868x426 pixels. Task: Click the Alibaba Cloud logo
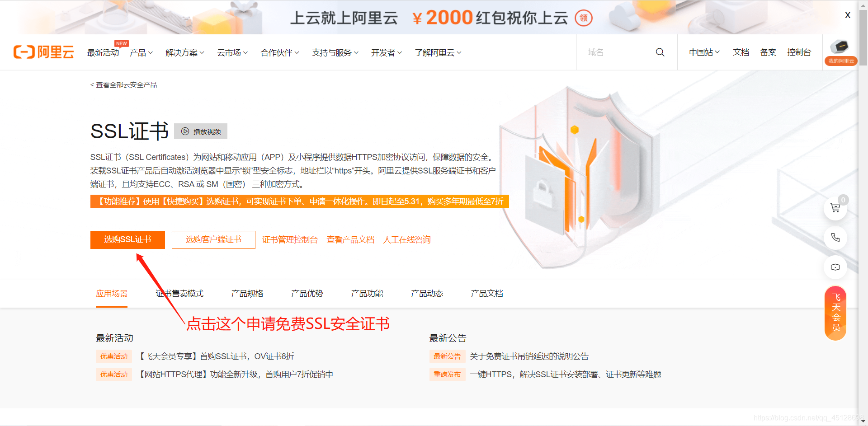pyautogui.click(x=43, y=52)
